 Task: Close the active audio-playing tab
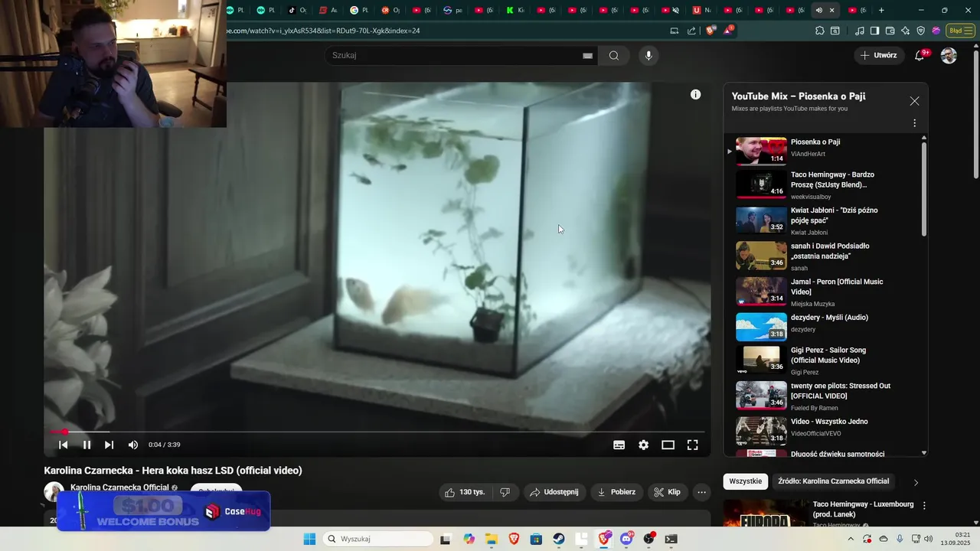coord(831,10)
